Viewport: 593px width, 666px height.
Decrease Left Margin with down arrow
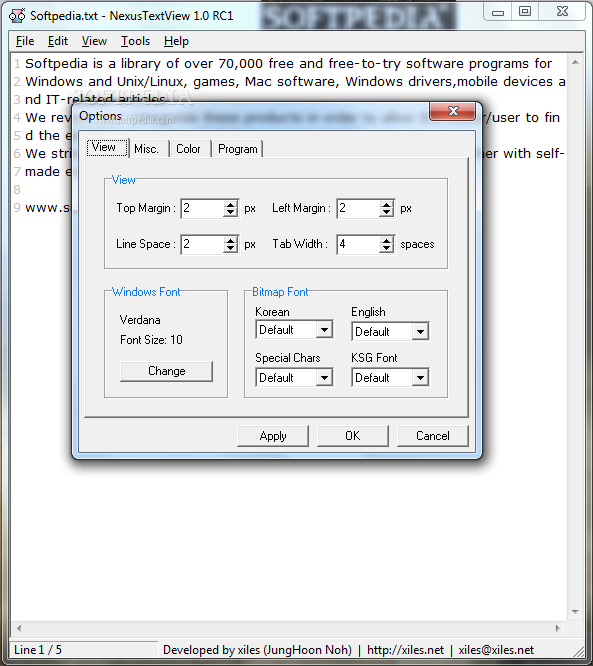[x=386, y=212]
